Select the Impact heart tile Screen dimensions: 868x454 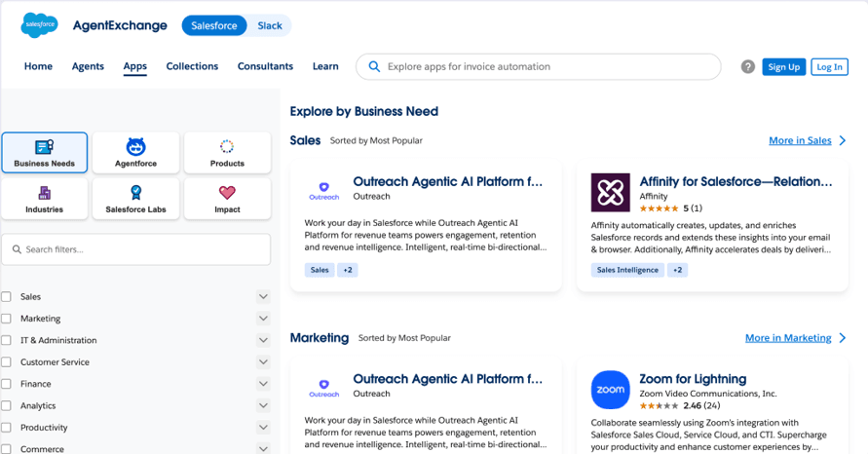227,199
